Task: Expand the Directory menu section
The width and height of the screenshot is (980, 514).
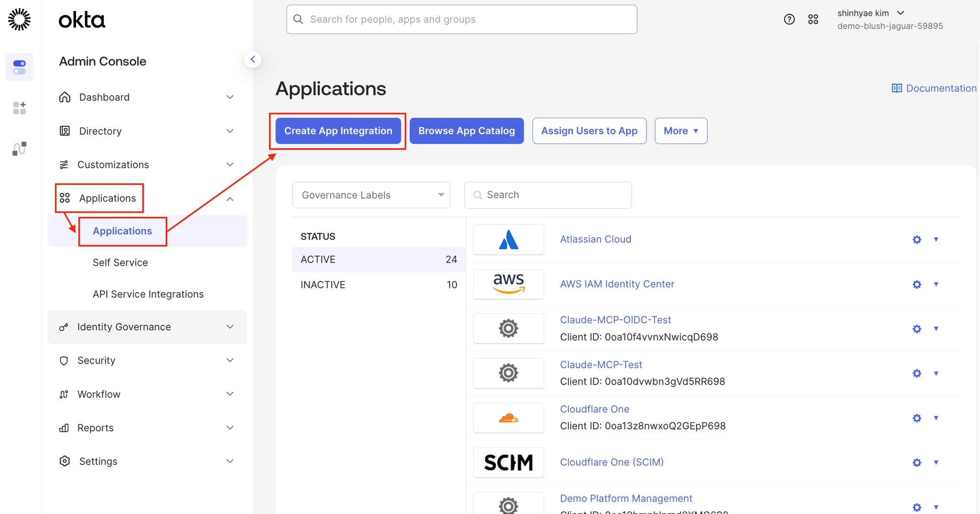Action: coord(147,131)
